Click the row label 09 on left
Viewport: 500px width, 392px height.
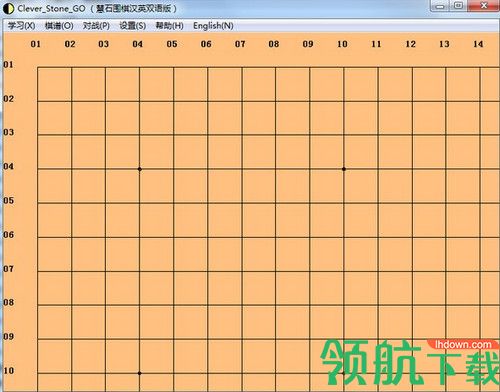(8, 336)
